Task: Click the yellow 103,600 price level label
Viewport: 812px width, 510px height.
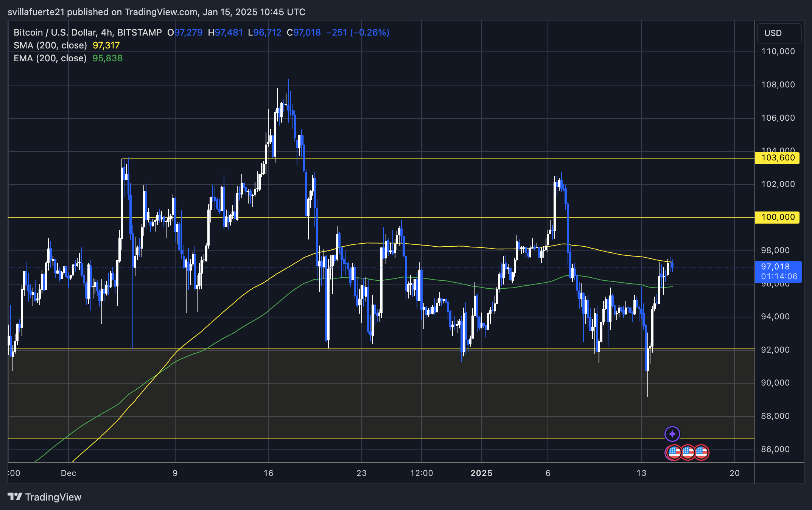Action: click(777, 158)
